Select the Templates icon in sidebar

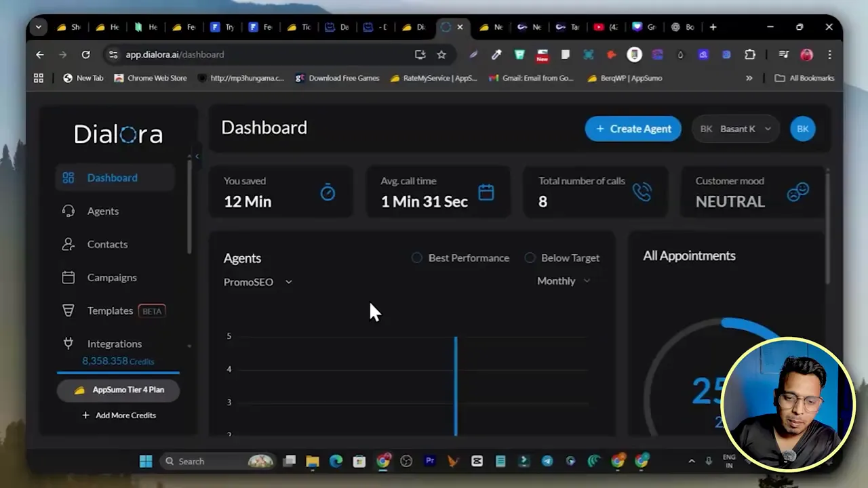tap(68, 310)
